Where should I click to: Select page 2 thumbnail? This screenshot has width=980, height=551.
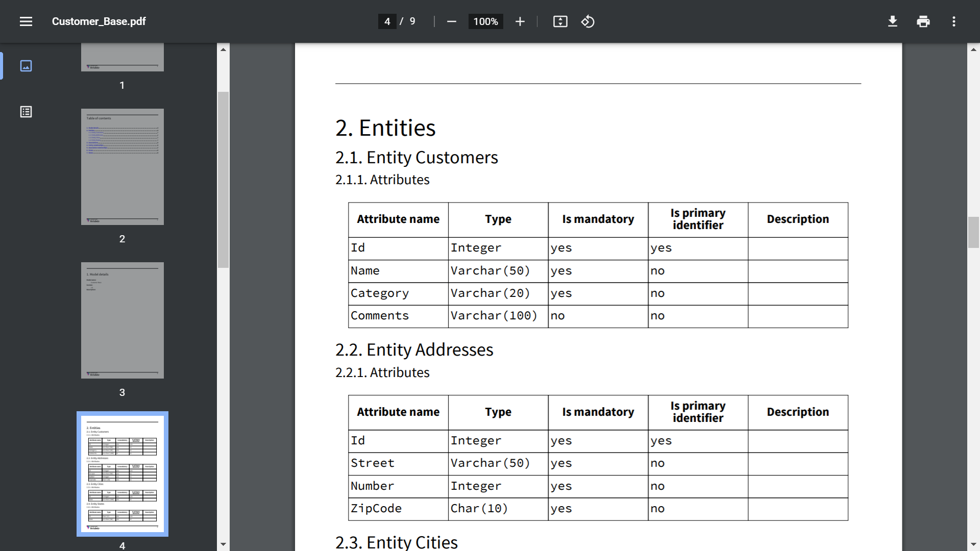click(x=122, y=167)
